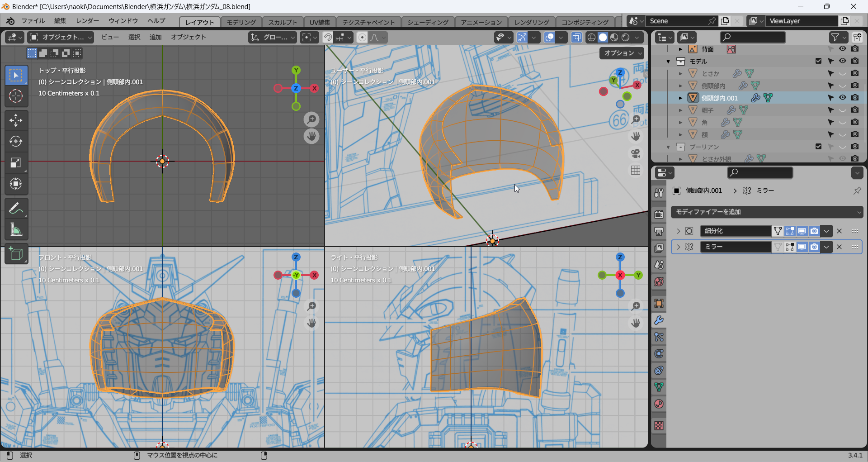Hide the 側頭部内.001 object with the eye icon

[x=843, y=98]
